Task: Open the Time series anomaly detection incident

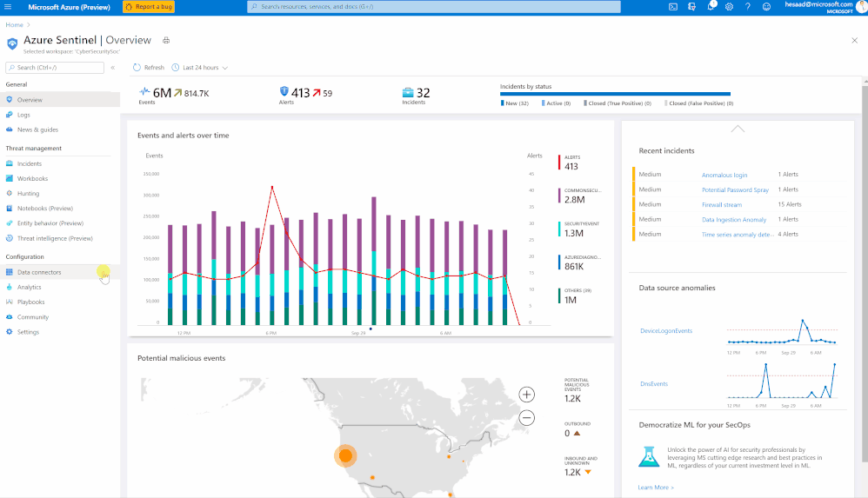Action: pyautogui.click(x=738, y=235)
